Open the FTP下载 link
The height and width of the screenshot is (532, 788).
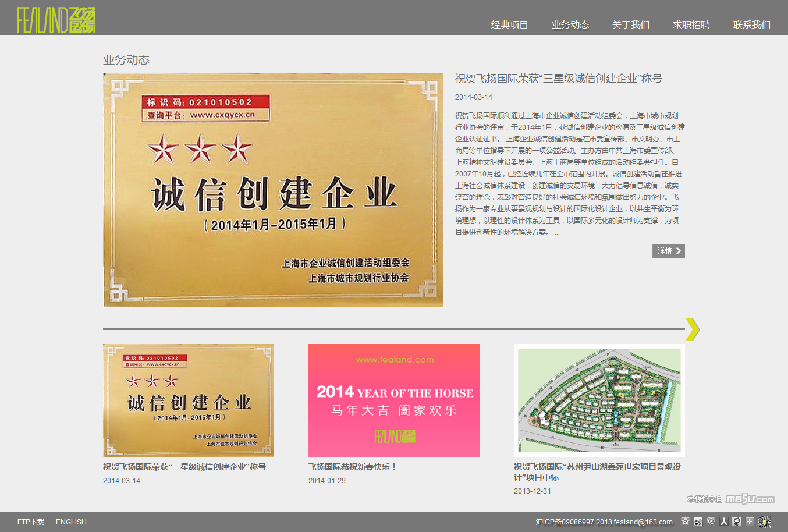click(x=31, y=522)
